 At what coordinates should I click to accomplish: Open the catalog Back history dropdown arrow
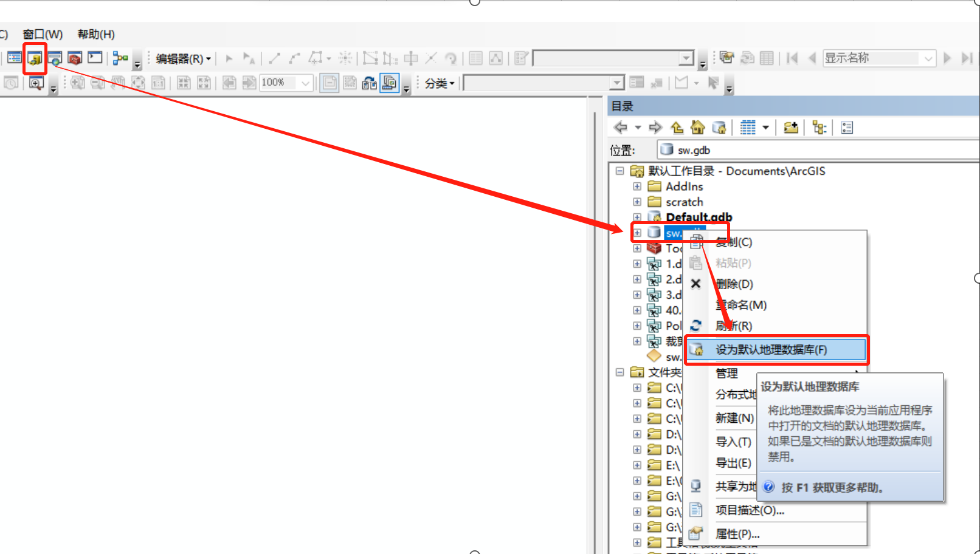tap(638, 128)
